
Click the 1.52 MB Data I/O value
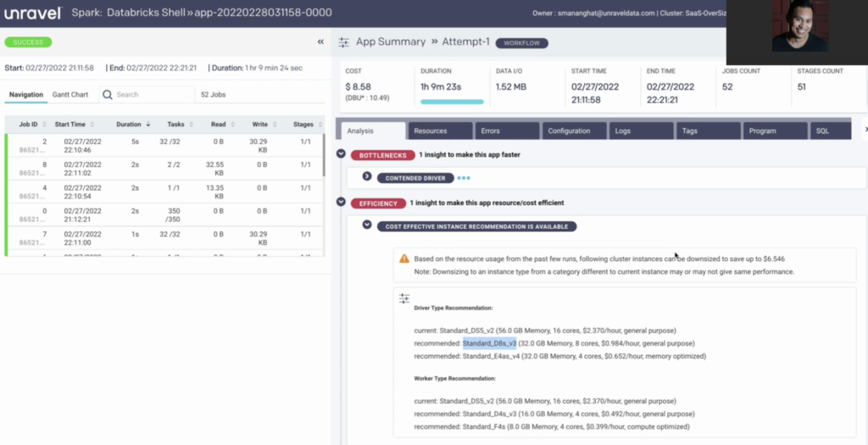click(511, 87)
